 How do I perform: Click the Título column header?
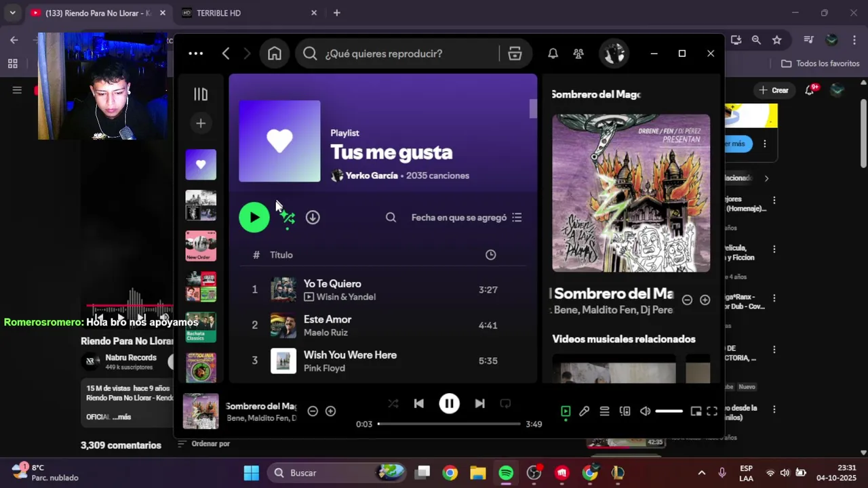tap(281, 255)
